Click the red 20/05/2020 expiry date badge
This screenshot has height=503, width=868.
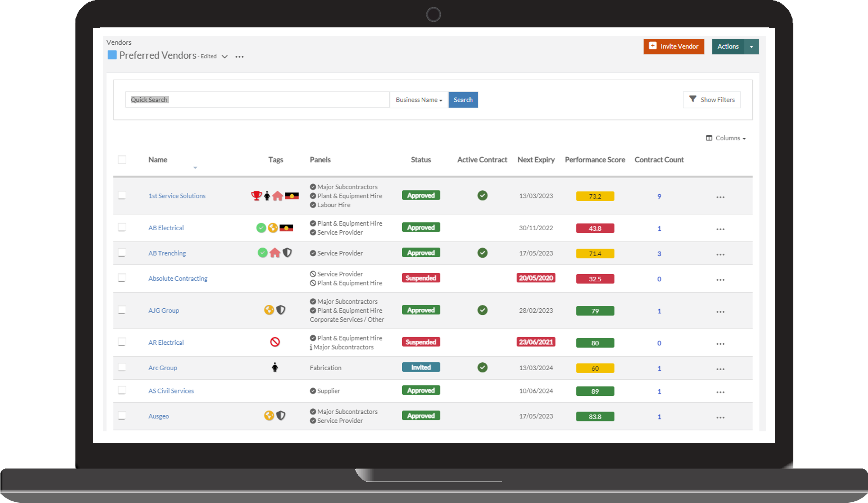pos(536,278)
